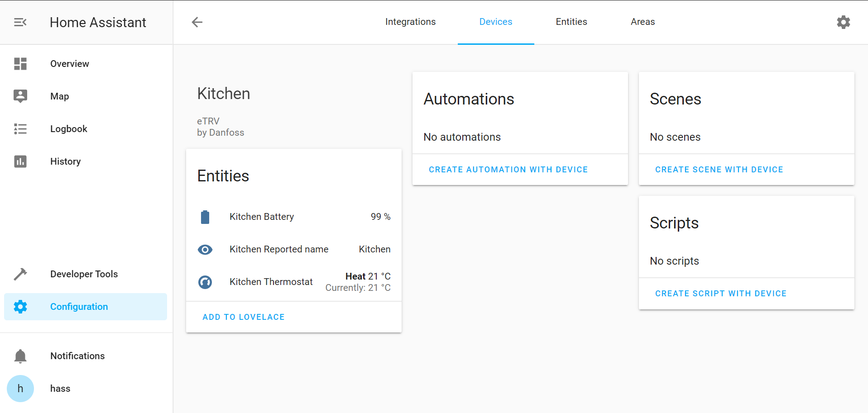Collapse the sidebar with the hamburger menu icon
This screenshot has width=868, height=413.
20,22
